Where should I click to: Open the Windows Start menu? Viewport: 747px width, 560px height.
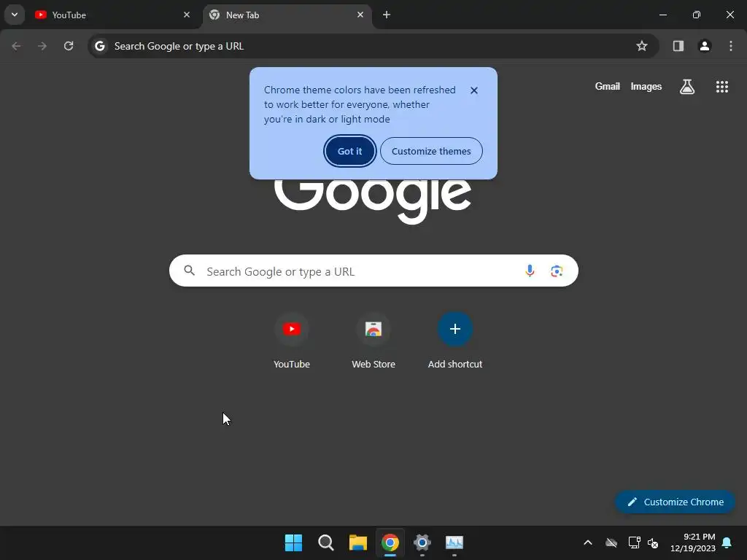pos(293,542)
